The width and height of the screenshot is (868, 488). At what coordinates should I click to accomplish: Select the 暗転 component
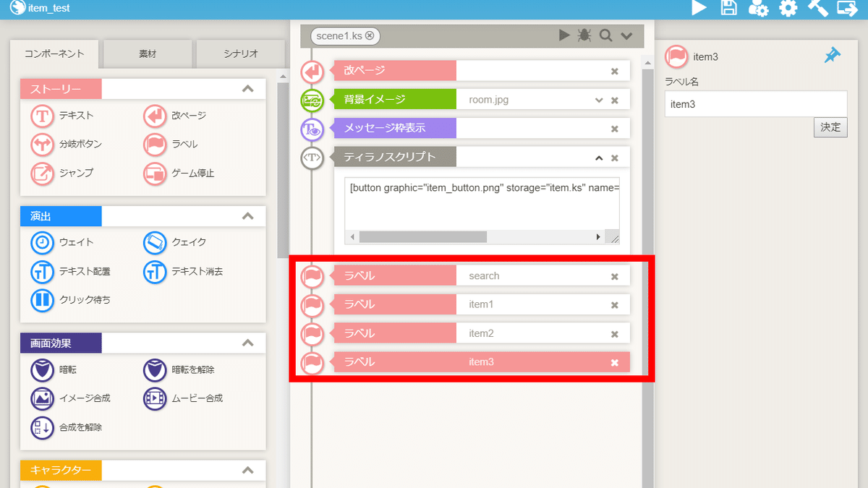pos(54,370)
